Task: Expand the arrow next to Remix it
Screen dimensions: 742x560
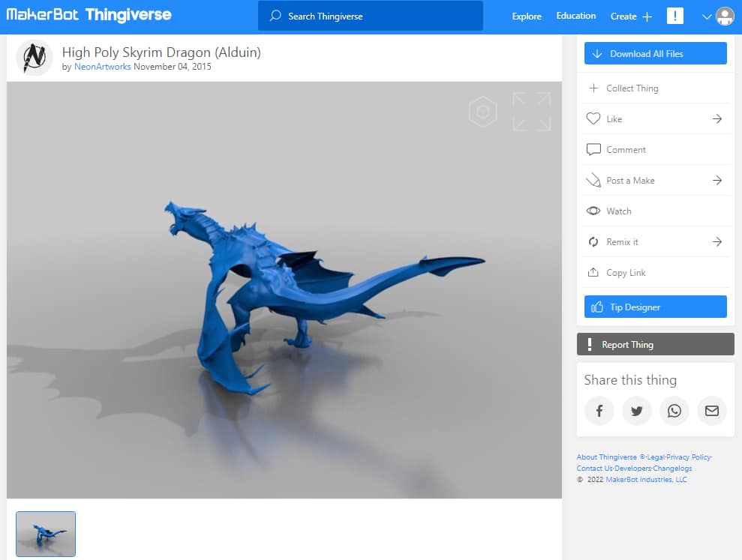Action: tap(717, 241)
